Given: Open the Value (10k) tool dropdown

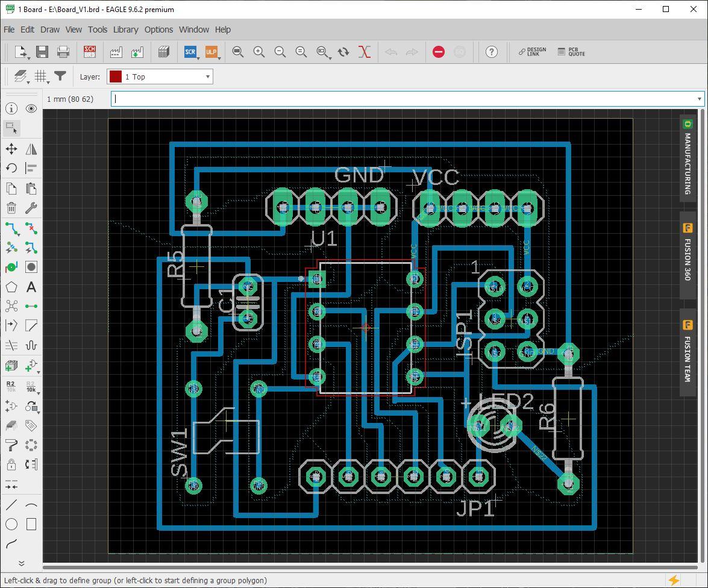Looking at the screenshot, I should (x=39, y=393).
